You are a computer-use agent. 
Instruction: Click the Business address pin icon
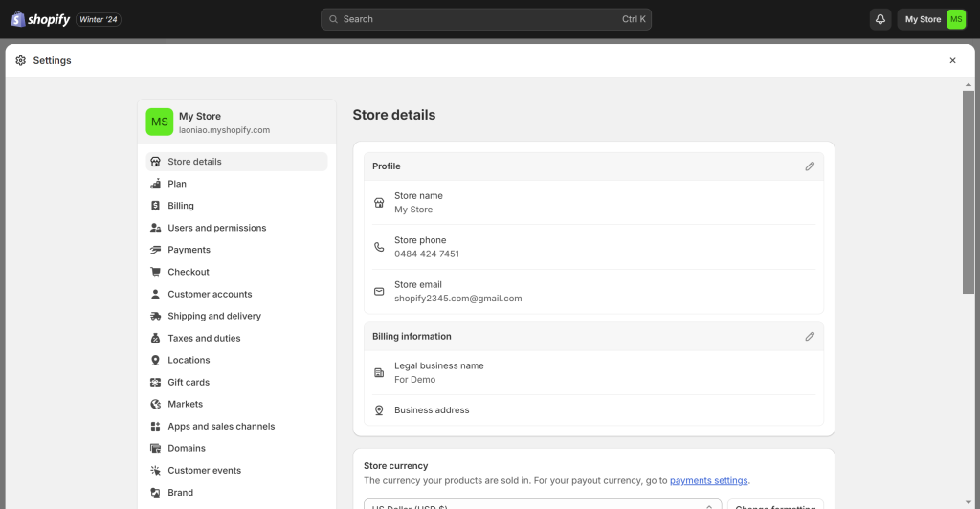(x=379, y=410)
